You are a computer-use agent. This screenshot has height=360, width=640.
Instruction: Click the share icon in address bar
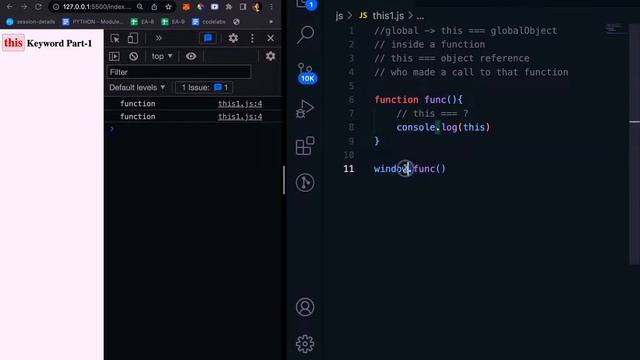(154, 7)
